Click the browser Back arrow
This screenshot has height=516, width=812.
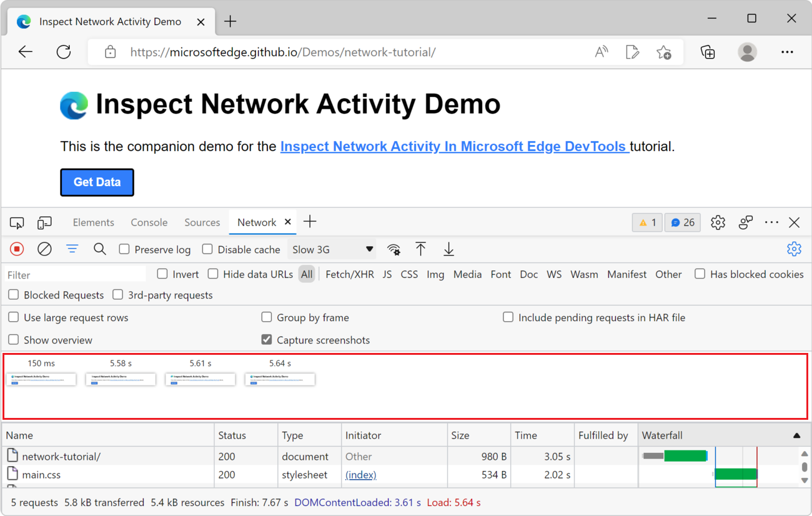click(26, 52)
